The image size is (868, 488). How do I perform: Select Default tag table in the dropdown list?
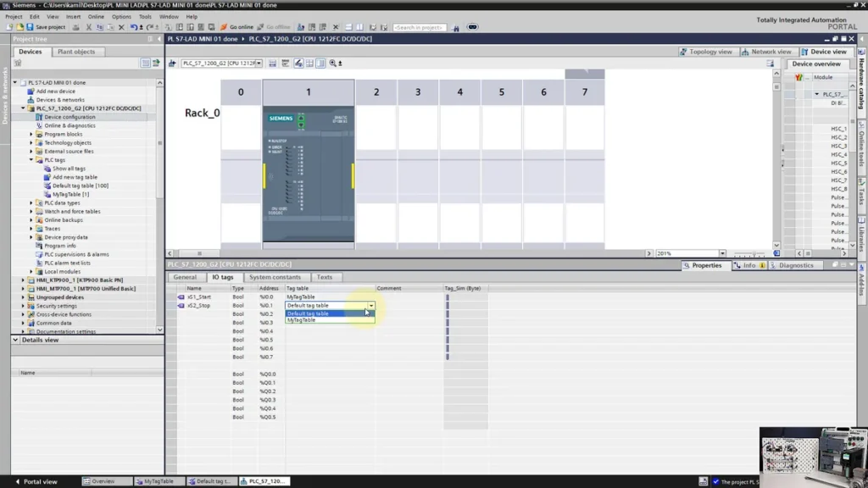click(330, 313)
